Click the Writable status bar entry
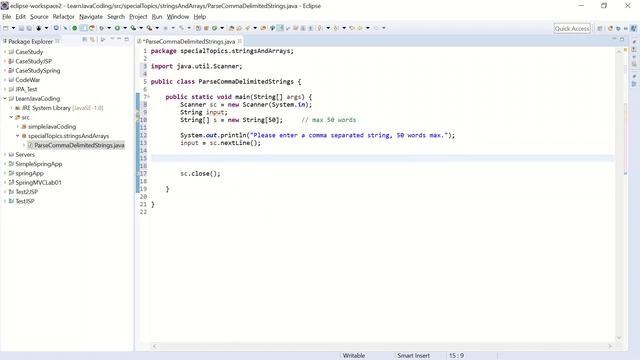640x360 pixels. (353, 356)
